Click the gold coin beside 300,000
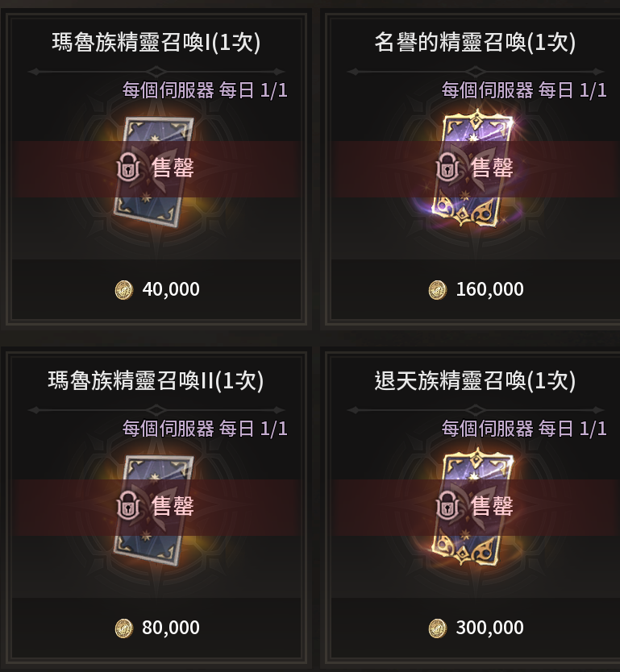This screenshot has width=620, height=672. coord(438,628)
